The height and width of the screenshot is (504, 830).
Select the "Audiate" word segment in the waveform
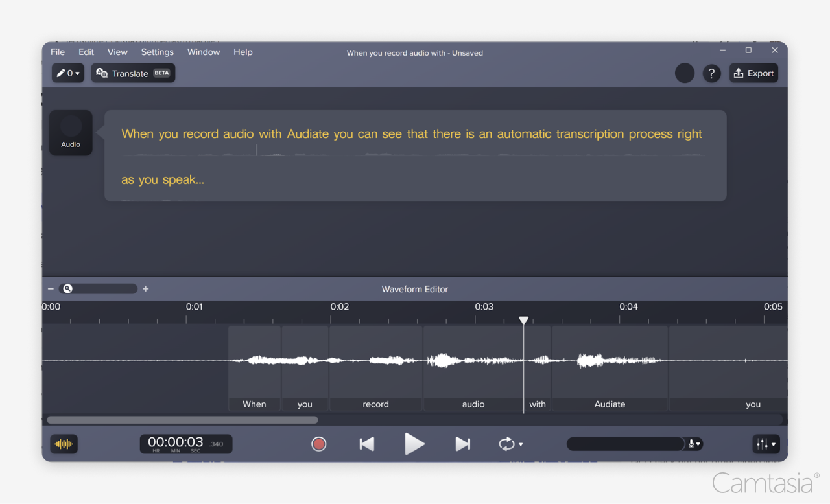coord(610,368)
